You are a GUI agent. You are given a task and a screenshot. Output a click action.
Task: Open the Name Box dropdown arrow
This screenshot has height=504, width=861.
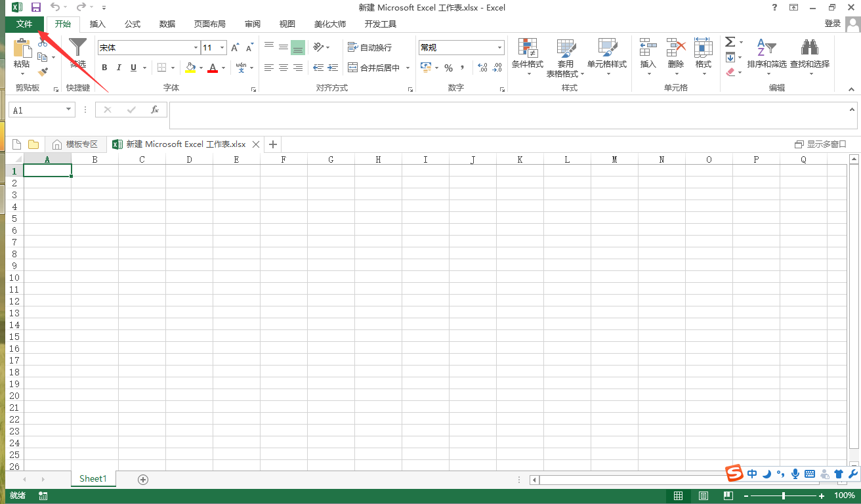coord(69,110)
